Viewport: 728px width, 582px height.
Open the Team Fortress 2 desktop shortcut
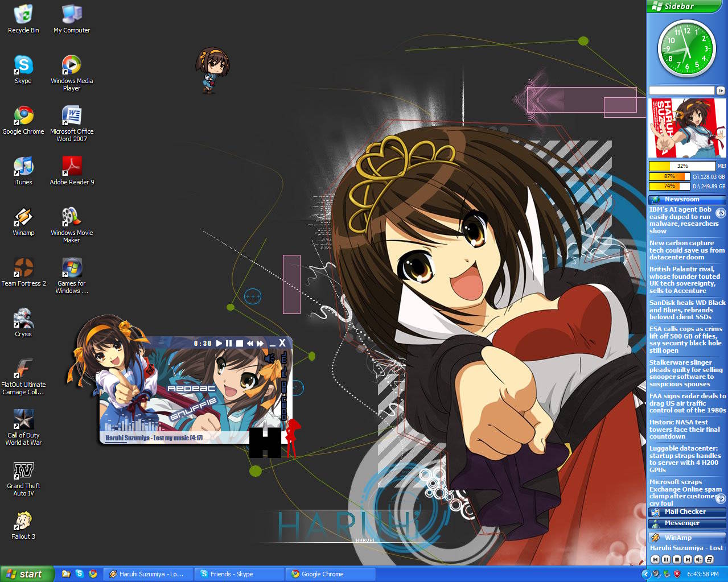[23, 268]
